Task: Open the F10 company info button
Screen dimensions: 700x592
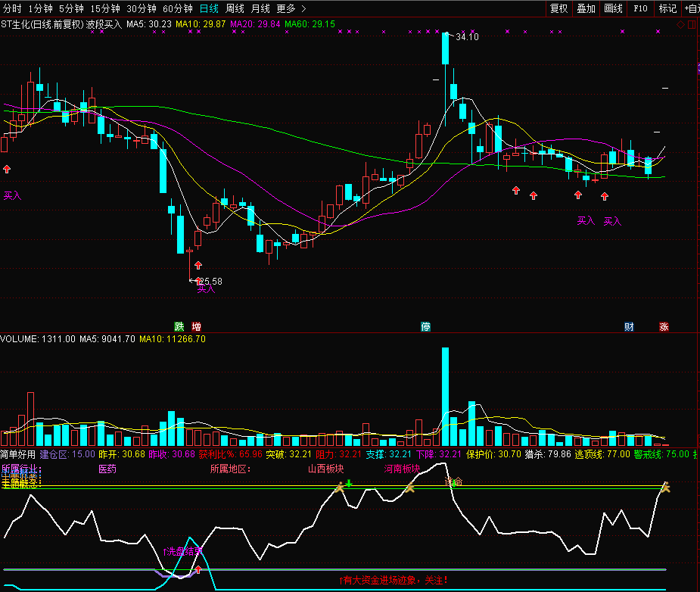Action: [x=640, y=8]
